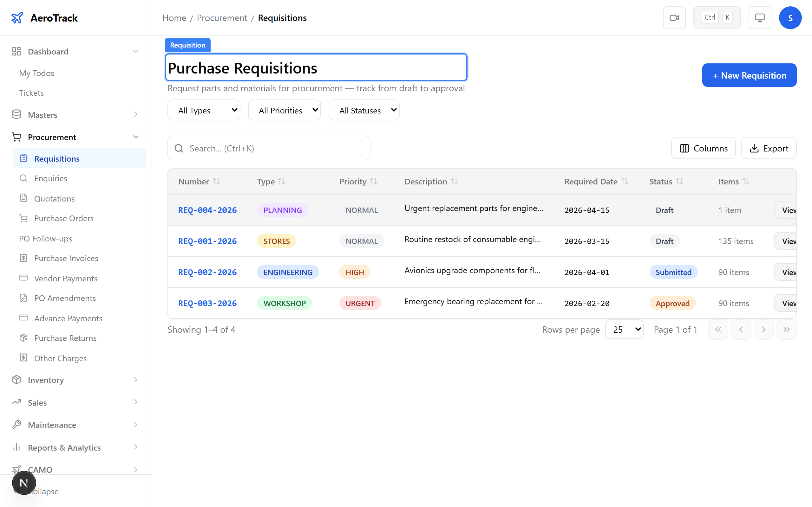Toggle sorting on the Priority column
This screenshot has height=507, width=812.
pyautogui.click(x=374, y=181)
